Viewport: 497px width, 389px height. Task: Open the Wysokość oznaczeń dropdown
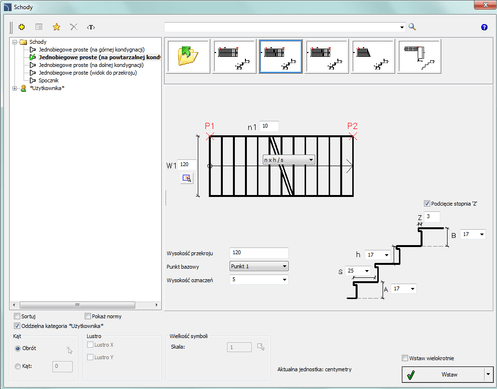pyautogui.click(x=259, y=280)
